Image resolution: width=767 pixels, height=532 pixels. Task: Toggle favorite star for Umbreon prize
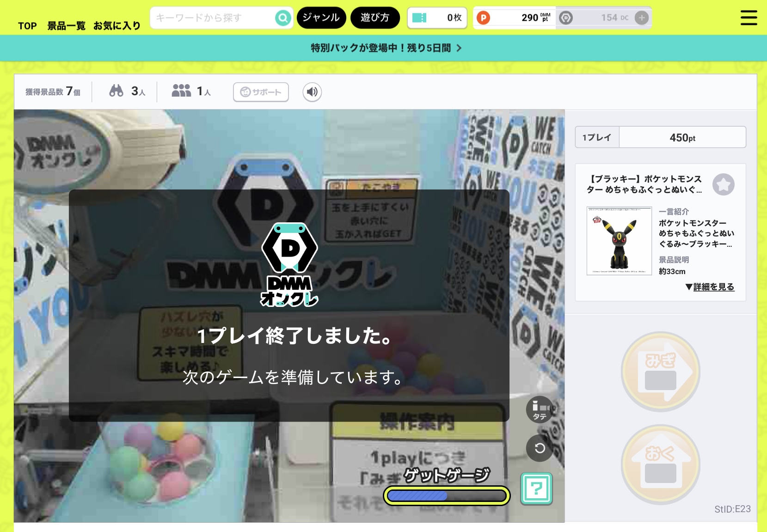coord(723,184)
